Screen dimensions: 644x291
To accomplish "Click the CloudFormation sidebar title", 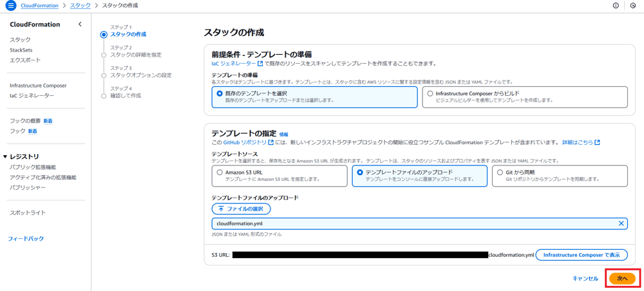I will [35, 24].
